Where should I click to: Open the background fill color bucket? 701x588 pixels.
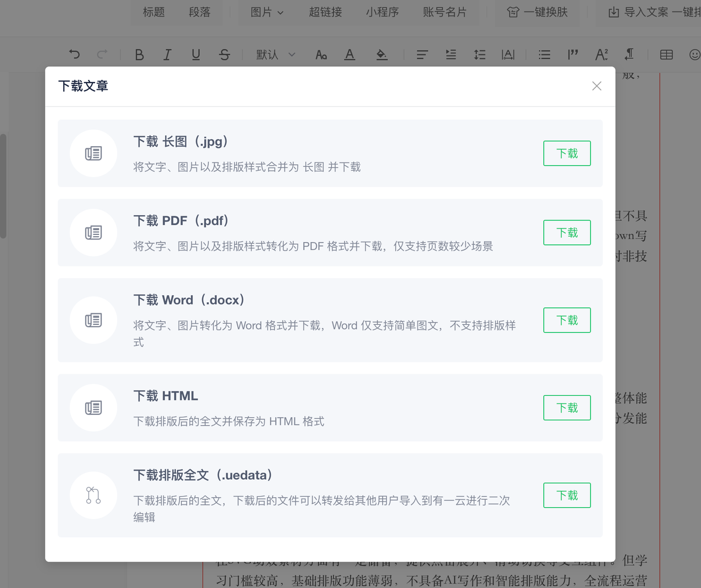pyautogui.click(x=381, y=54)
